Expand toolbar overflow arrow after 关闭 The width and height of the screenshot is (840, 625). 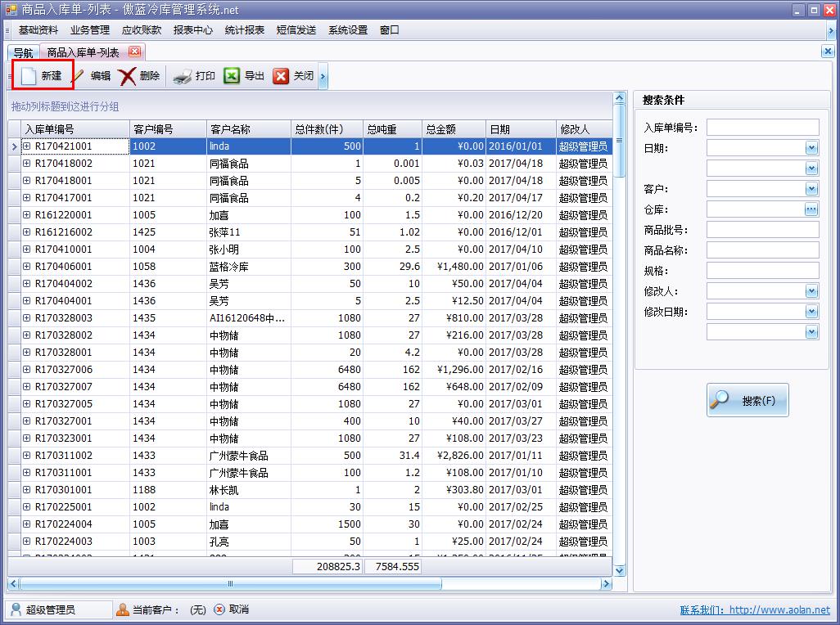[x=323, y=76]
